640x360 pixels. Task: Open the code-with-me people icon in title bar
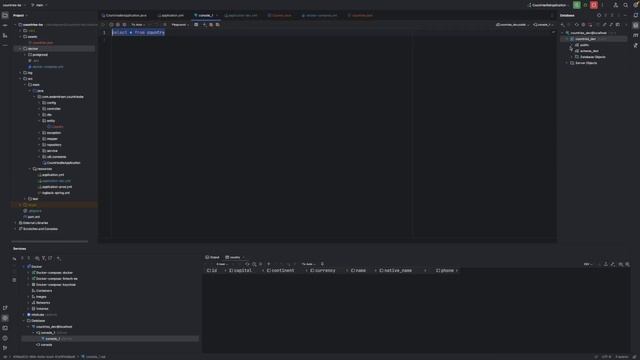click(x=616, y=5)
